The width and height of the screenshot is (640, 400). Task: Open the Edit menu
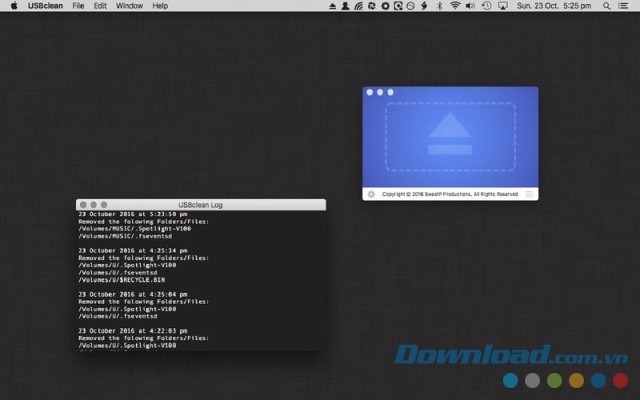pos(100,6)
